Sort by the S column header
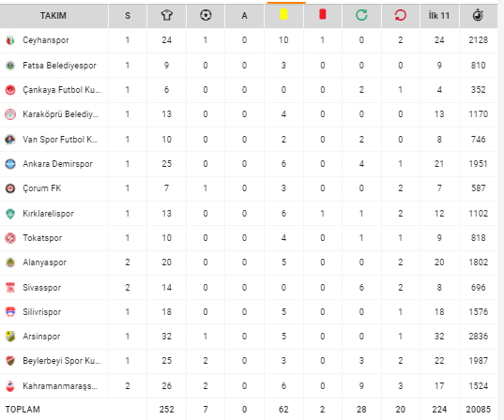Image resolution: width=504 pixels, height=420 pixels. coord(128,16)
